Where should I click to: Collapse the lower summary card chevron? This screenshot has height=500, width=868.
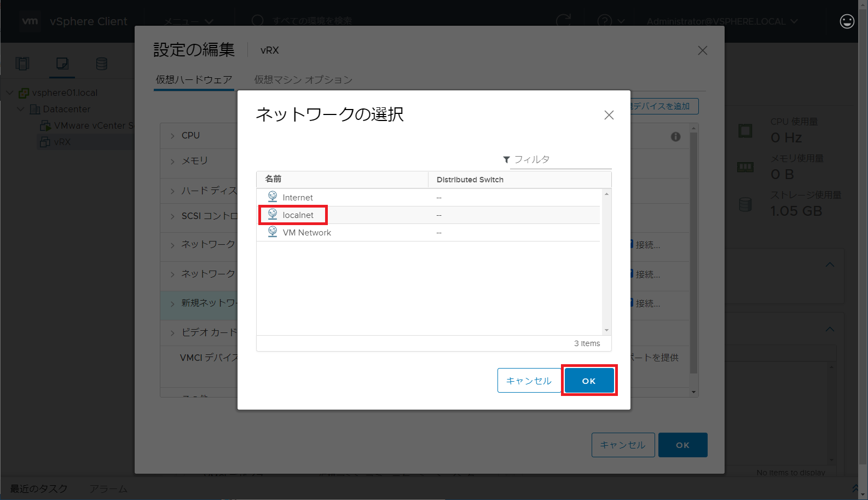[x=830, y=329]
